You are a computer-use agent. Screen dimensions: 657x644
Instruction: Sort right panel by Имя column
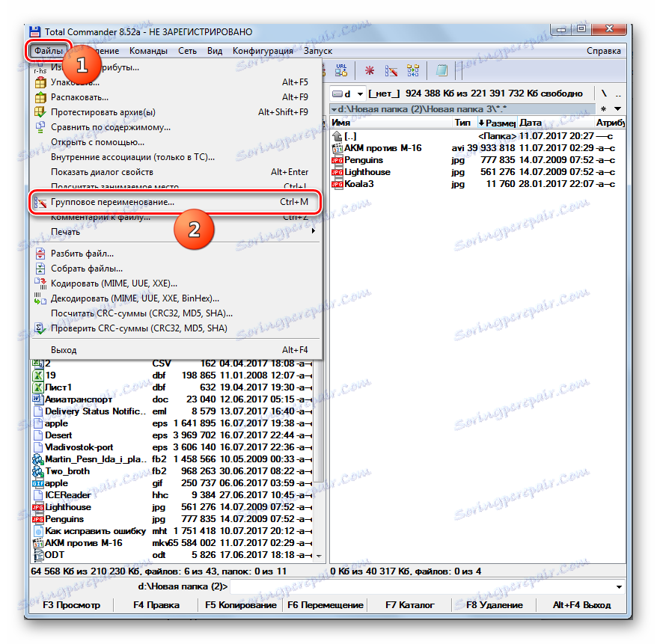391,123
